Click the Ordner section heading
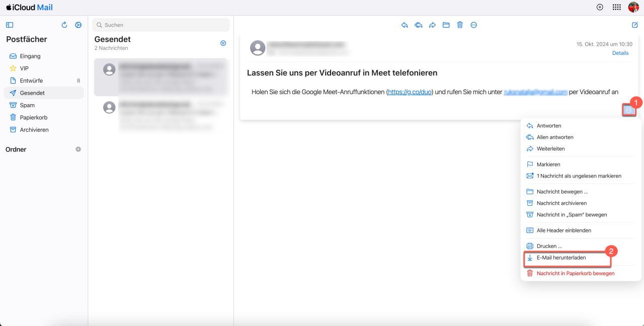Viewport: 644px width, 326px height. coord(16,149)
